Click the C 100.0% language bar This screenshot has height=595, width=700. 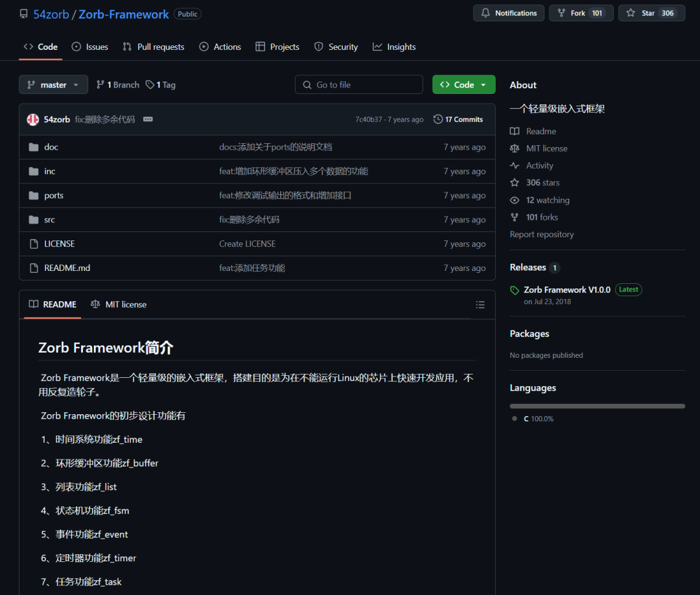click(x=596, y=406)
